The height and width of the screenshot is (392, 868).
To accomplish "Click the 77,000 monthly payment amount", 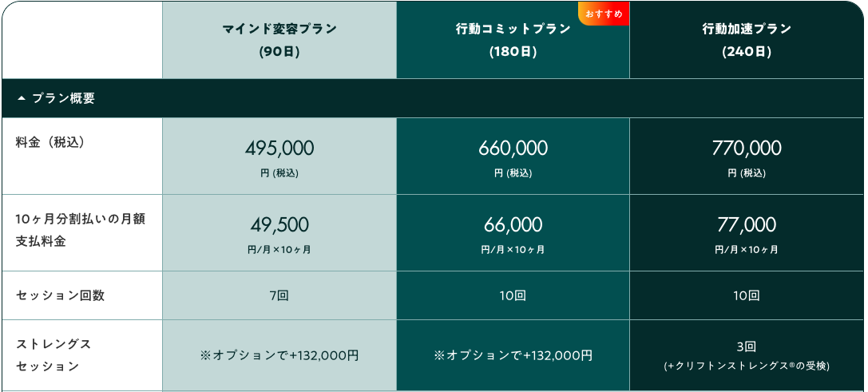I will point(747,225).
